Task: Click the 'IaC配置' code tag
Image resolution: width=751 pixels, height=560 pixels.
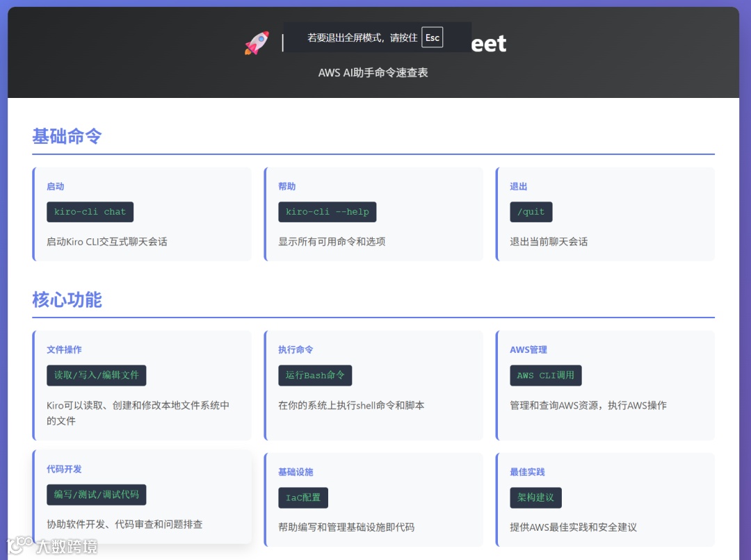Action: click(303, 497)
